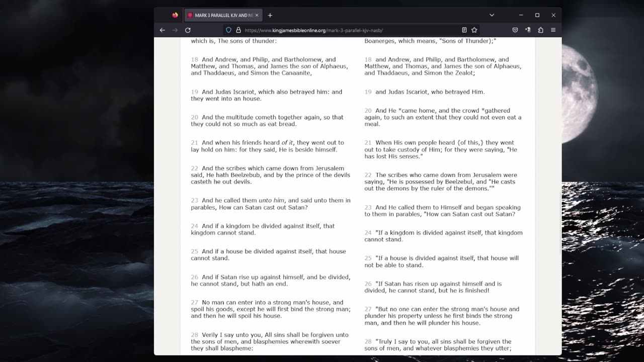The width and height of the screenshot is (644, 362).
Task: Reload the current page
Action: [188, 30]
